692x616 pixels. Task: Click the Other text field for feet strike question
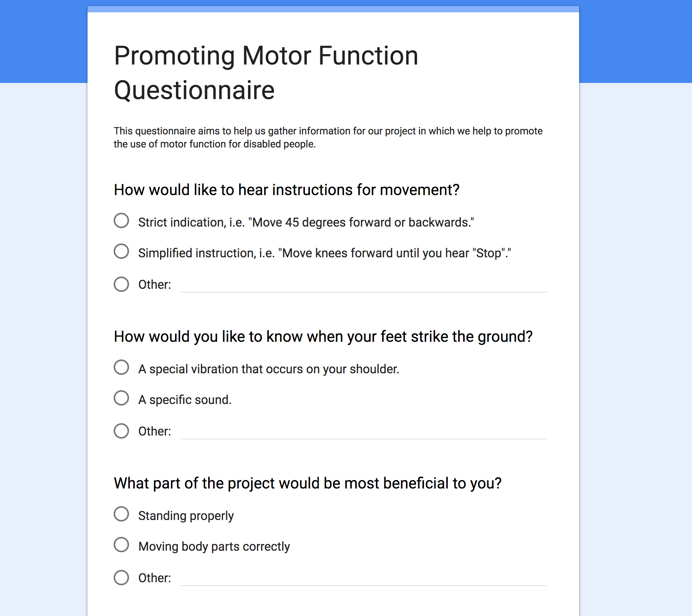(363, 431)
